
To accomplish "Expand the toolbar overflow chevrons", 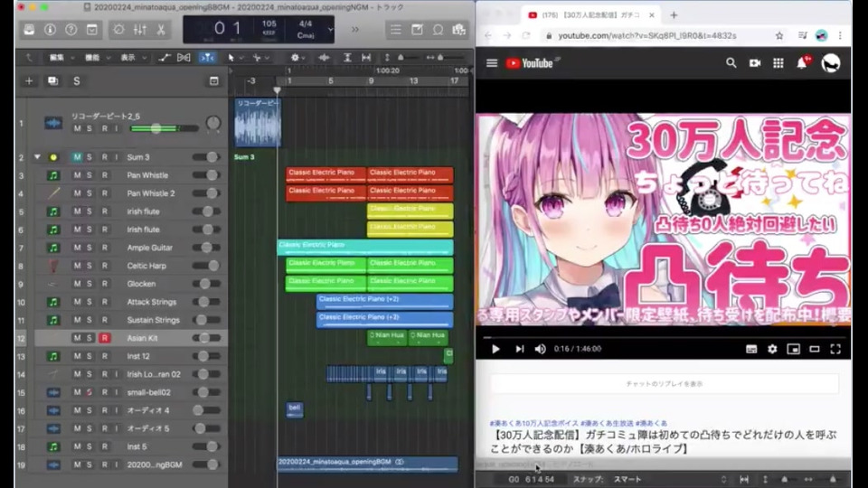I will [354, 29].
